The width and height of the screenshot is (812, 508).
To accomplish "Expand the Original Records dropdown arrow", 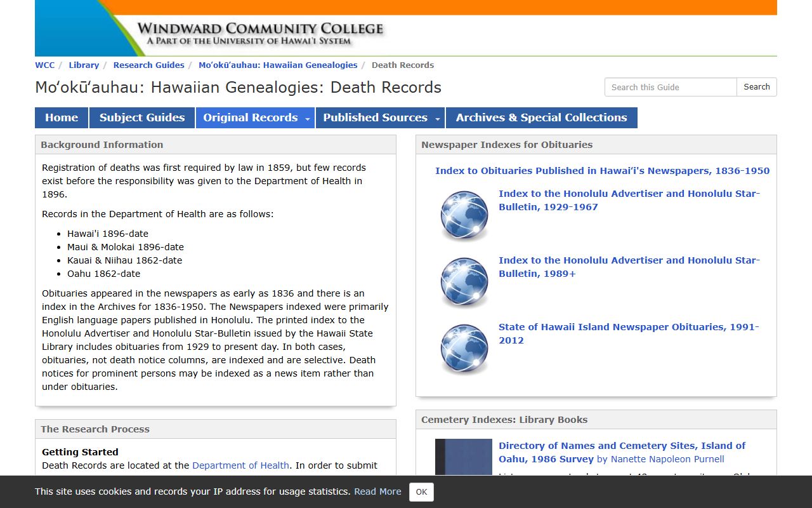I will click(x=308, y=119).
